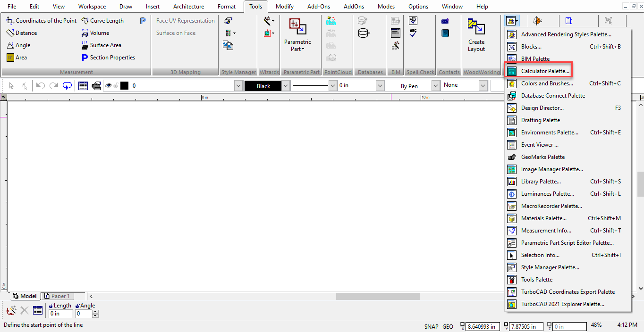Switch to the Draw ribbon tab
The image size is (644, 332).
click(x=126, y=7)
